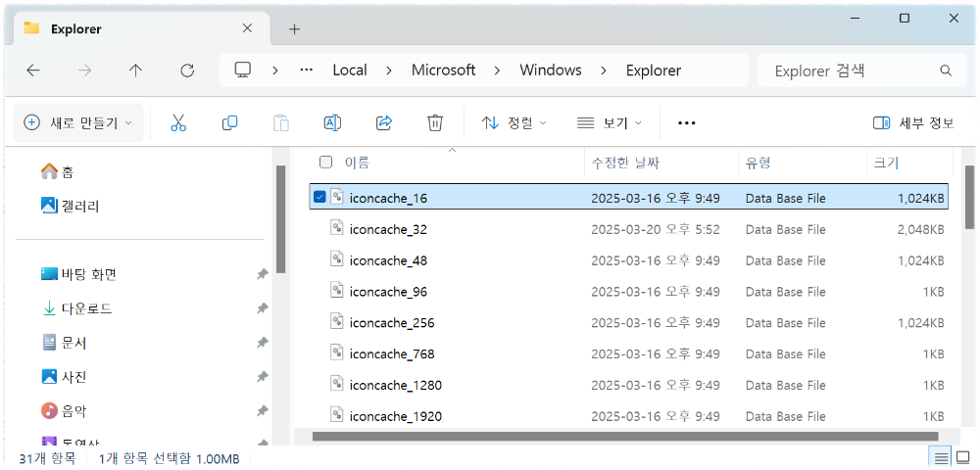Go to Local in the breadcrumb

tap(350, 70)
